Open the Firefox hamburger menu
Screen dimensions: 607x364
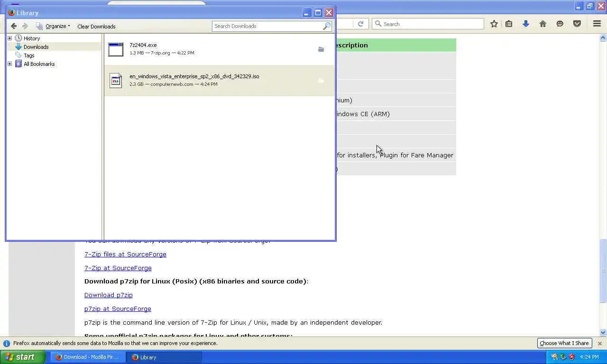[597, 24]
